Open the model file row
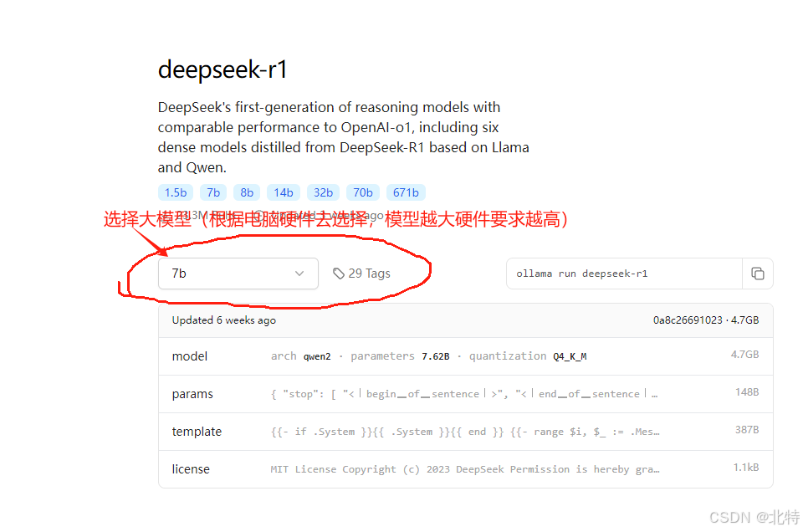The image size is (803, 532). [466, 356]
